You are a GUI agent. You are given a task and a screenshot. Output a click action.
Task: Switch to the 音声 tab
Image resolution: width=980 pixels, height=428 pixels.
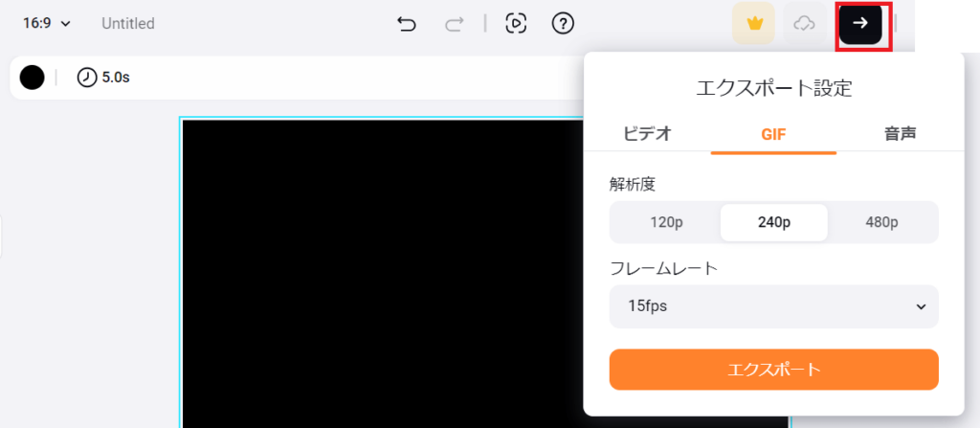(900, 133)
